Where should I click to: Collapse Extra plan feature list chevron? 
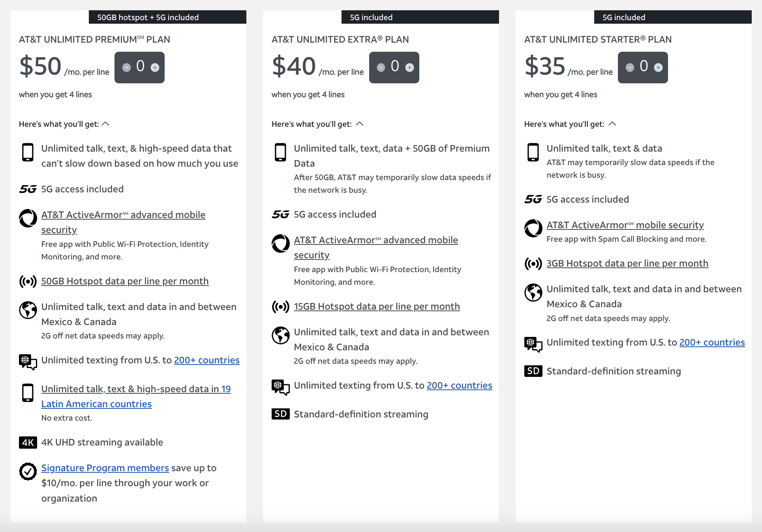(x=359, y=124)
